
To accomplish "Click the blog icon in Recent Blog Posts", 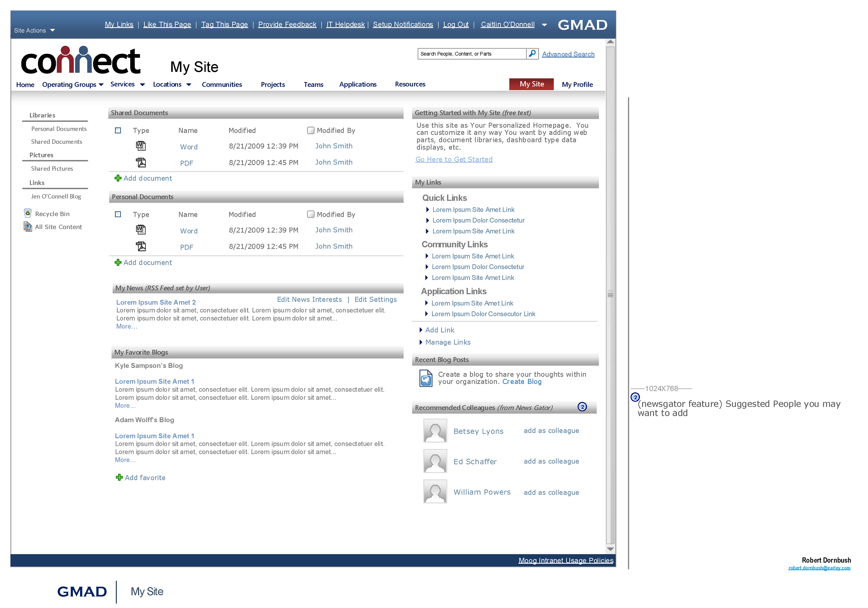I will pos(426,378).
